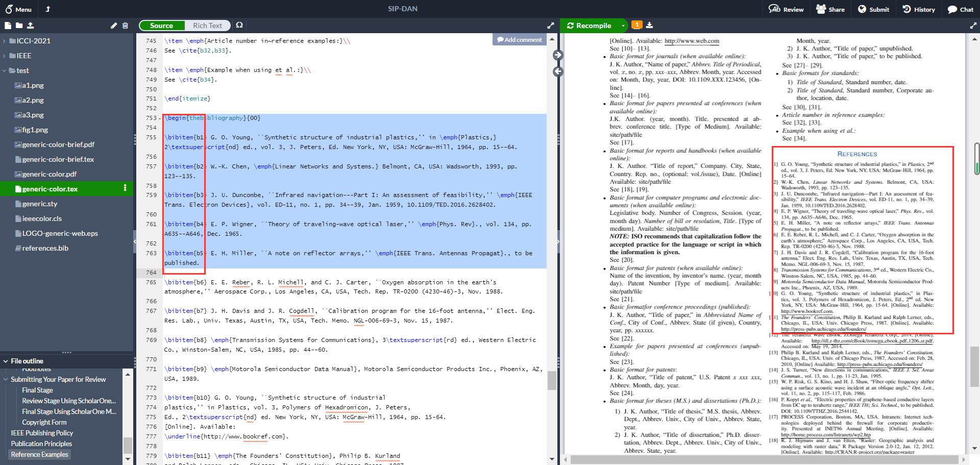
Task: Rename the file using the pencil icon
Action: click(x=113, y=25)
